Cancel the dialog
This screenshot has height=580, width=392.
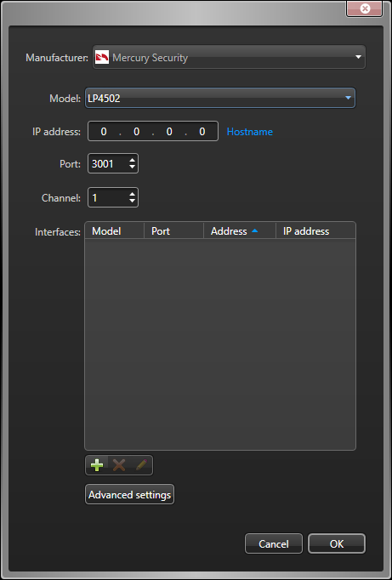pyautogui.click(x=274, y=543)
